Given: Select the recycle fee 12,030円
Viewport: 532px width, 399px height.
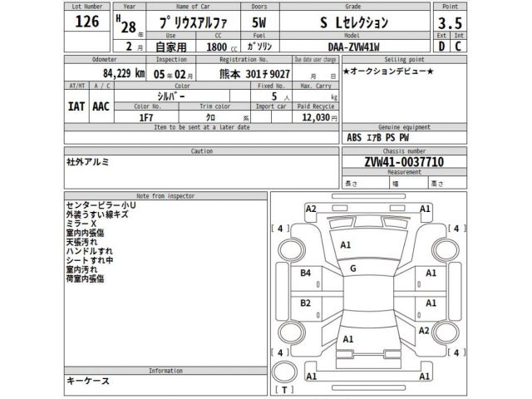Looking at the screenshot, I should 319,117.
